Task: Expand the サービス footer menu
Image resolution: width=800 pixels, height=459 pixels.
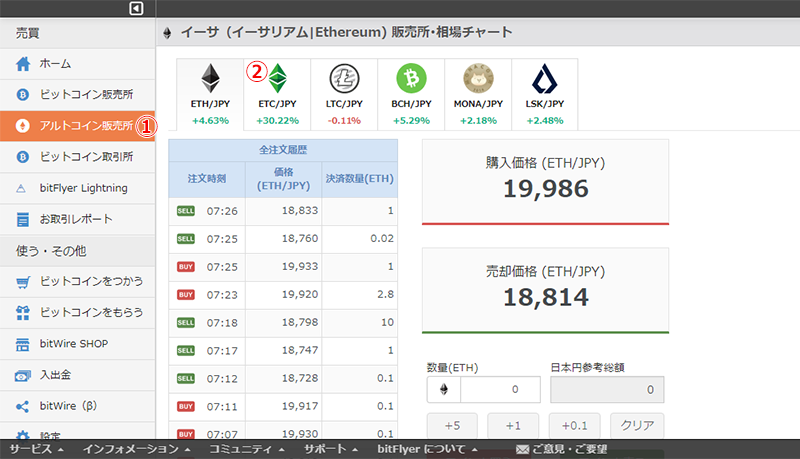Action: (36, 449)
